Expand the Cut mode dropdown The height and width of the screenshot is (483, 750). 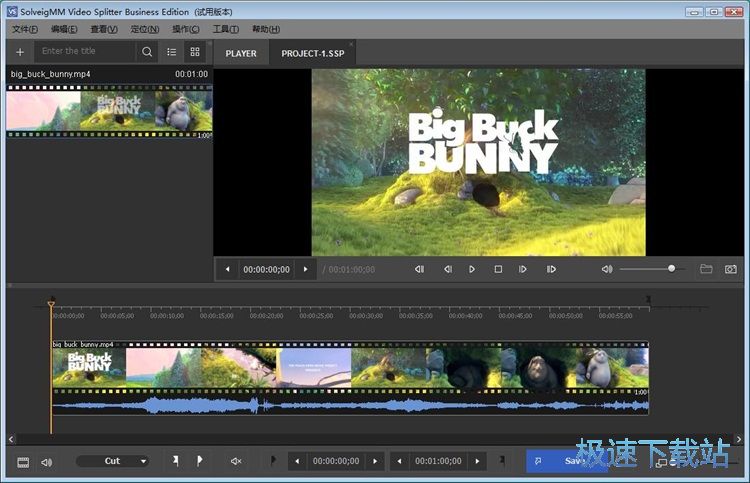[113, 461]
